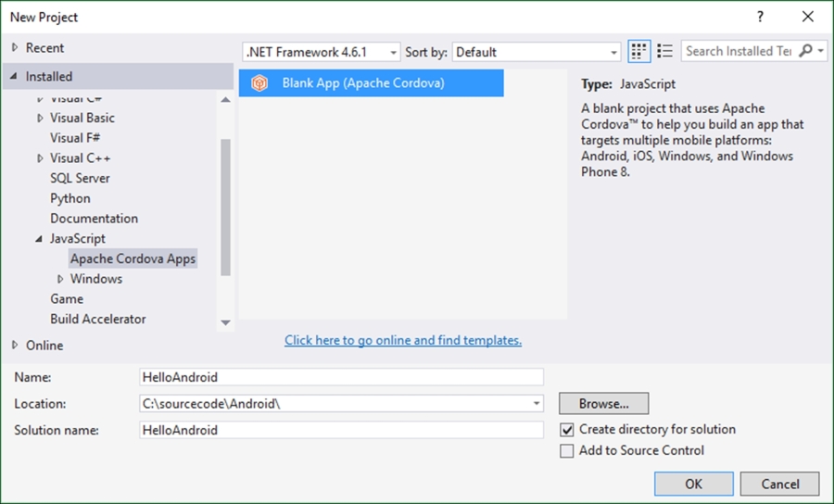Image resolution: width=834 pixels, height=504 pixels.
Task: Open the Location path dropdown arrow
Action: tap(537, 404)
